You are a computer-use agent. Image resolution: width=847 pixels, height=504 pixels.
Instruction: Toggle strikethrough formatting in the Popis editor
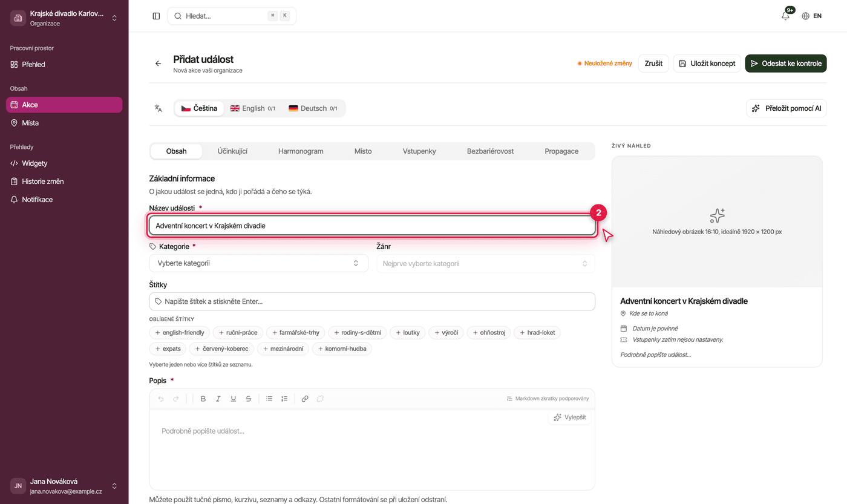point(249,399)
